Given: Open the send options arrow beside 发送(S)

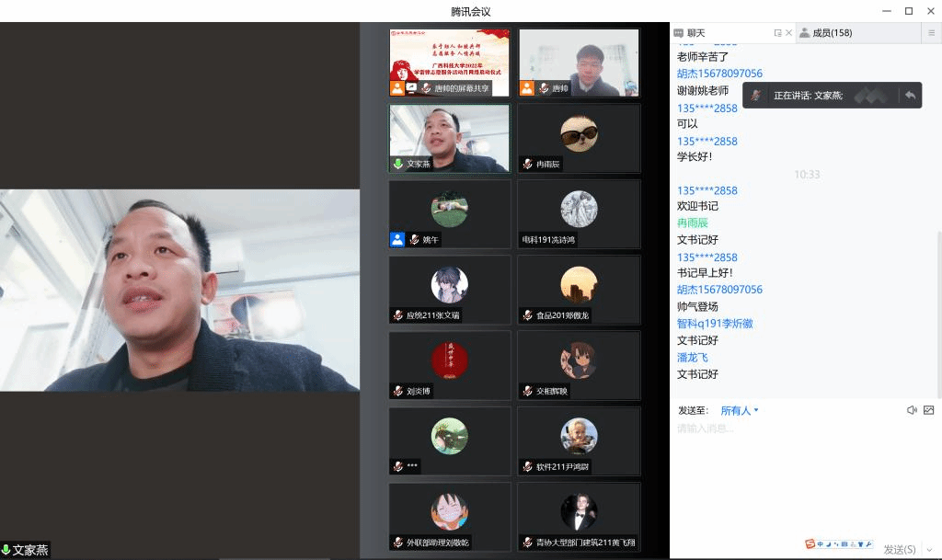Looking at the screenshot, I should [x=928, y=550].
